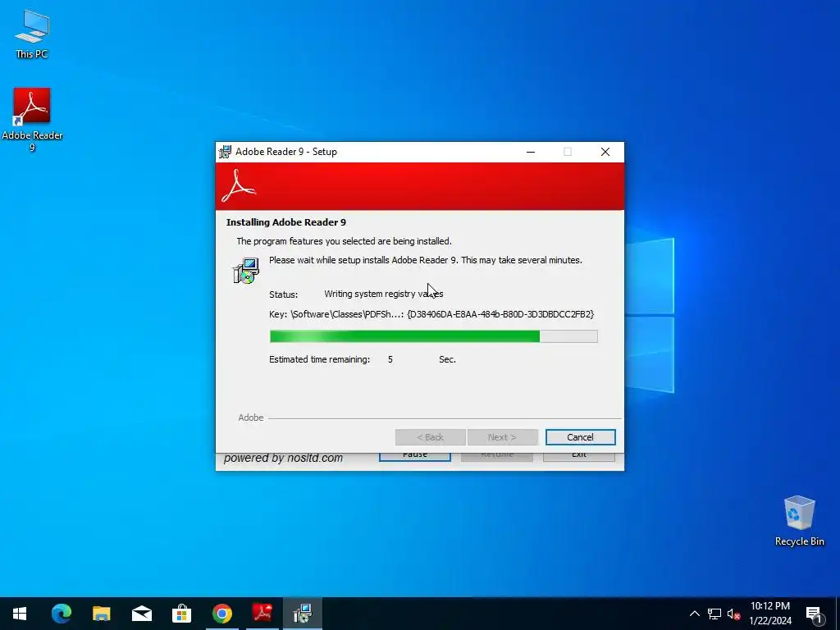Click the greyed-out Next button
This screenshot has height=630, width=840.
(x=503, y=437)
